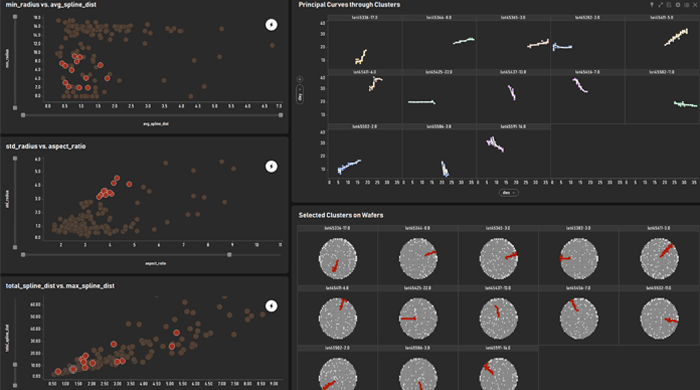Click min_radius vs. avg_spline_dist panel title

point(51,4)
